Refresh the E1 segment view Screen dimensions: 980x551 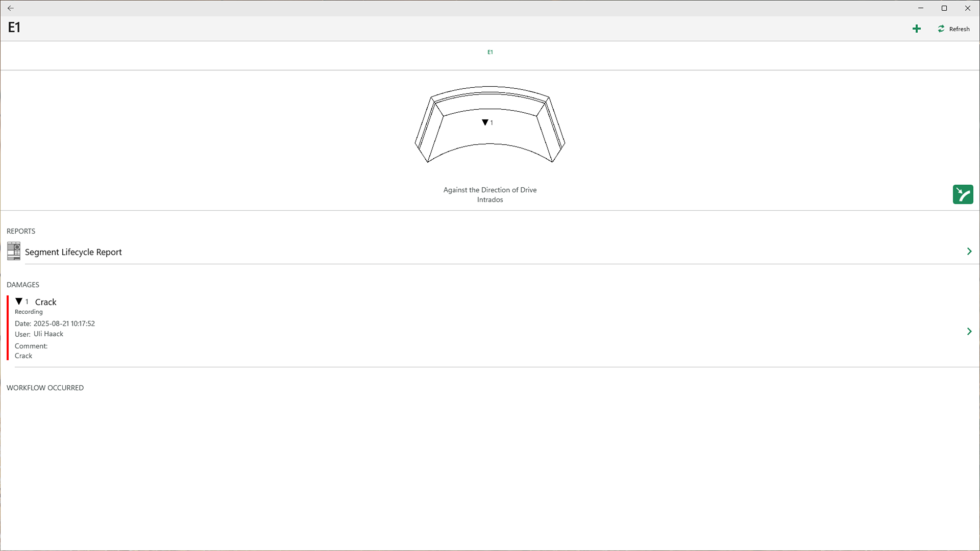click(953, 29)
